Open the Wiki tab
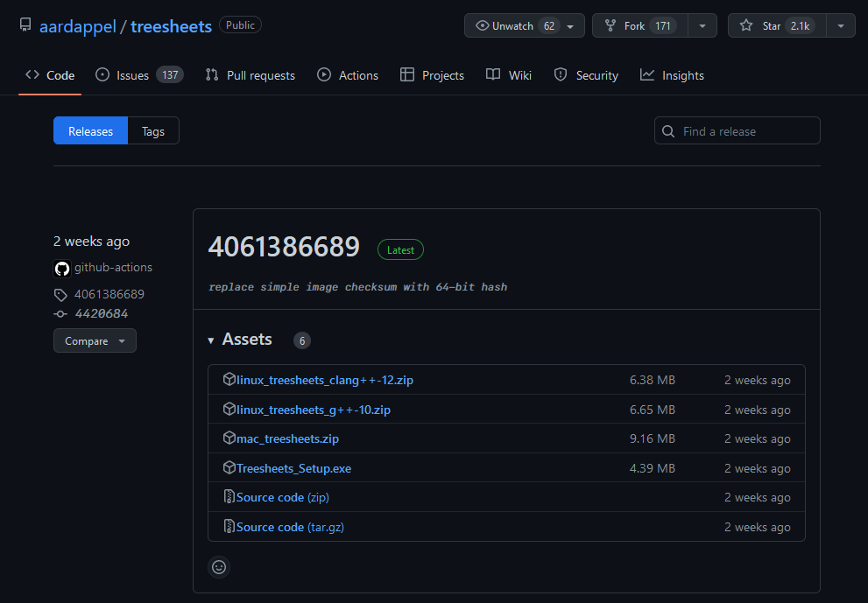The width and height of the screenshot is (868, 603). (x=509, y=75)
